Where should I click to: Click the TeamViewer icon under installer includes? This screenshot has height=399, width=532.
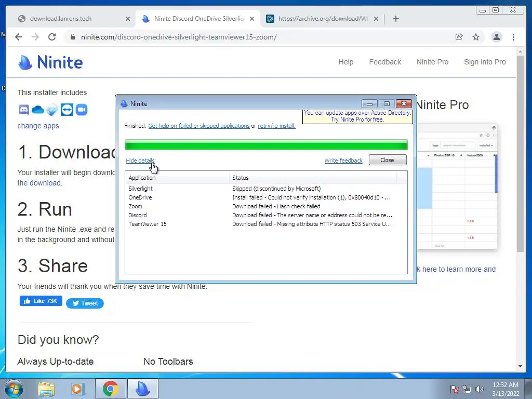67,110
